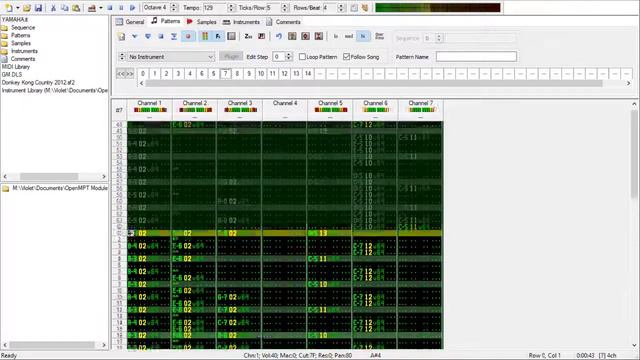
Task: Toggle the red Record button
Action: pyautogui.click(x=188, y=36)
